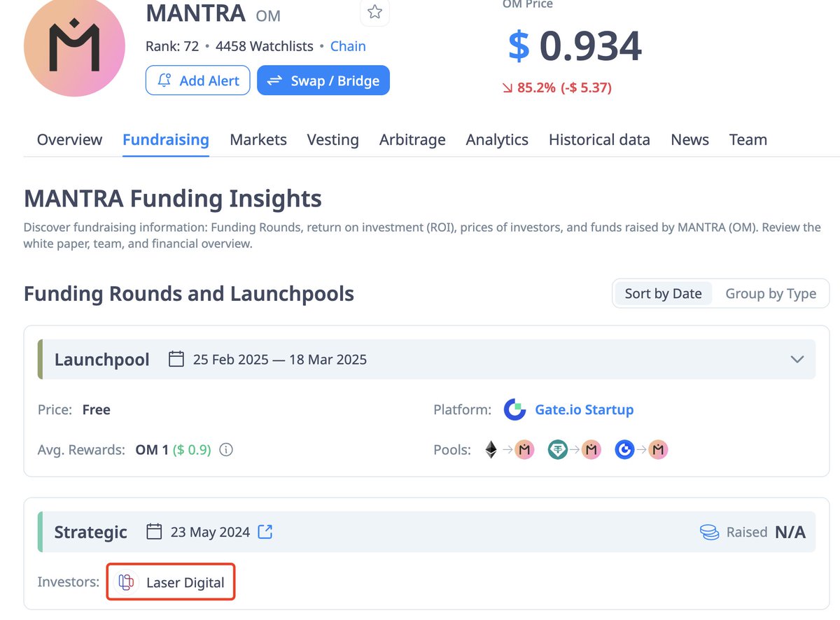The height and width of the screenshot is (620, 840).
Task: Collapse the Launchpool card via its chevron
Action: pos(797,358)
